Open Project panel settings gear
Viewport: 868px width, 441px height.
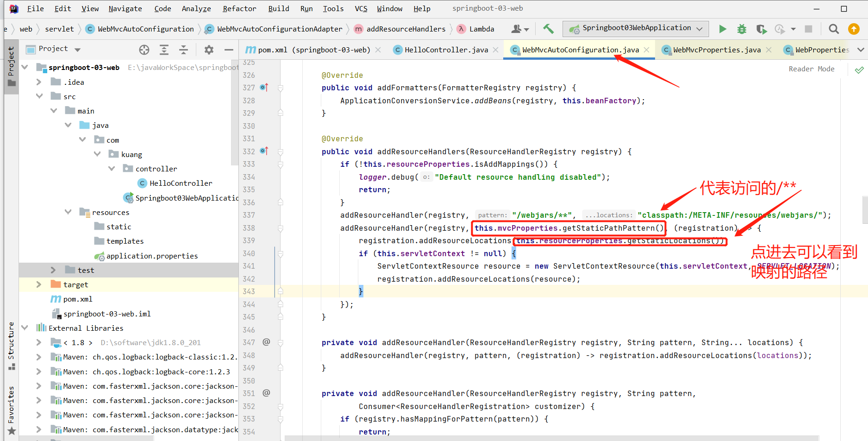coord(209,50)
